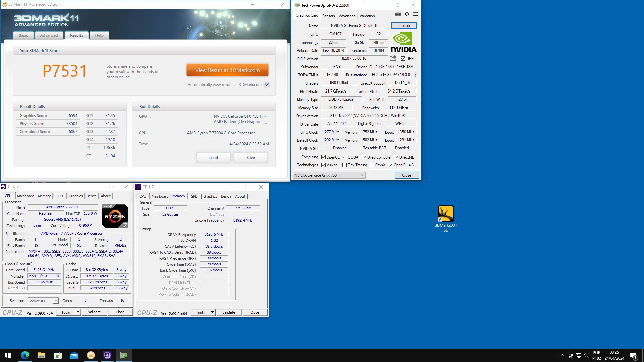Screen dimensions: 644x362
Task: Toggle the Ray Tracing checkbox
Action: (x=344, y=165)
